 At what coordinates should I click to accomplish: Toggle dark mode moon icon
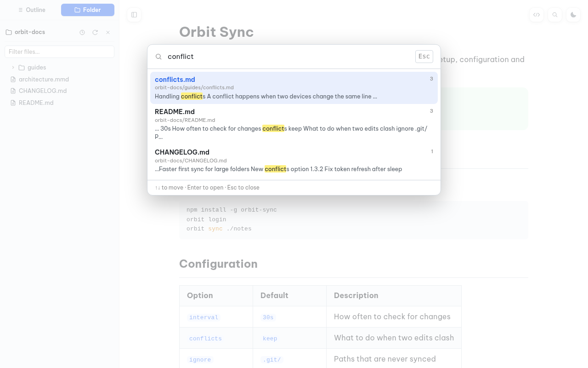[x=573, y=15]
